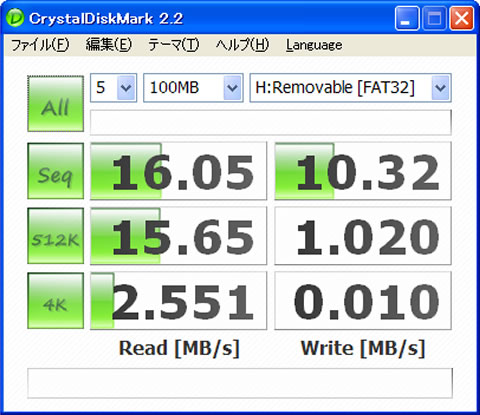Open the Language menu
480x415 pixels.
coord(314,45)
